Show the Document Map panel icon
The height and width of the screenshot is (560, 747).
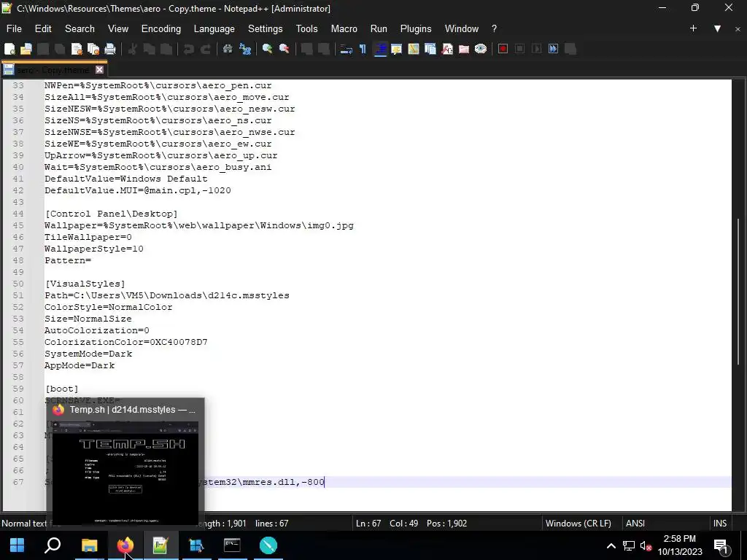pos(413,49)
